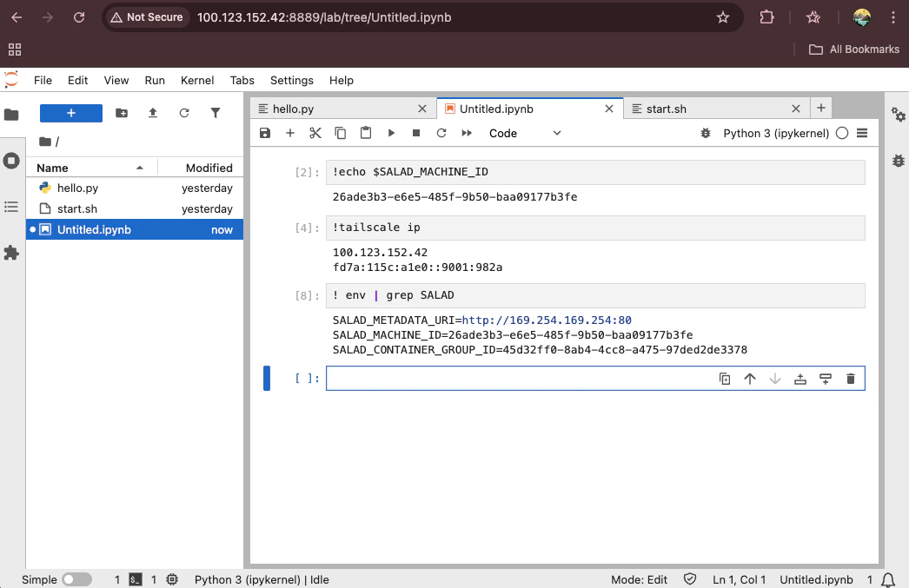Copy the selected cell in toolbar
Screen dimensions: 909x588
(341, 133)
